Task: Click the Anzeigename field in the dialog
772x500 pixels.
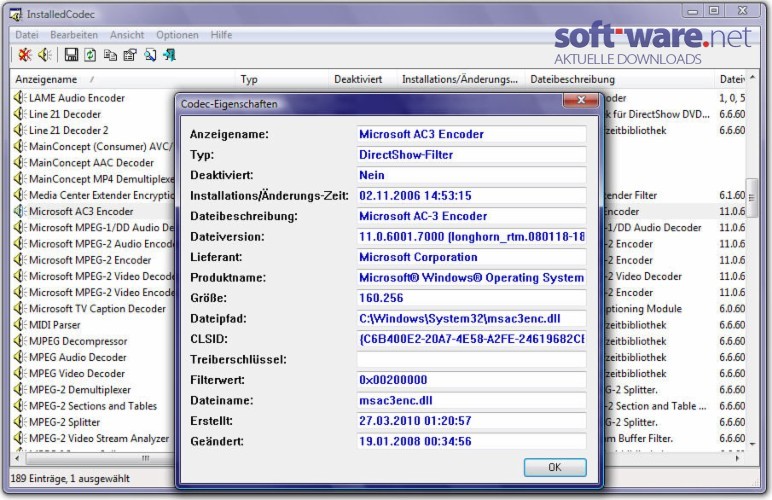Action: (x=471, y=134)
